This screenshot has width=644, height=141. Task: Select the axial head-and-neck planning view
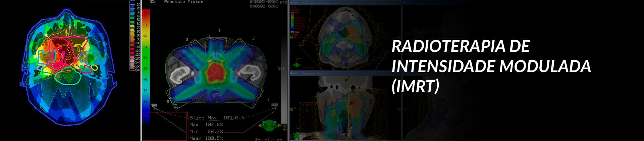click(345, 37)
